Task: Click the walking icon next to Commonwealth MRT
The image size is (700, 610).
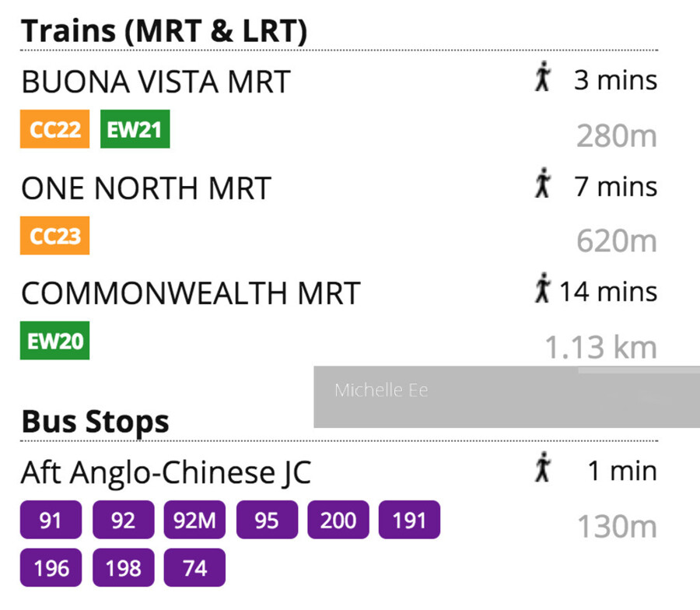Action: click(543, 290)
